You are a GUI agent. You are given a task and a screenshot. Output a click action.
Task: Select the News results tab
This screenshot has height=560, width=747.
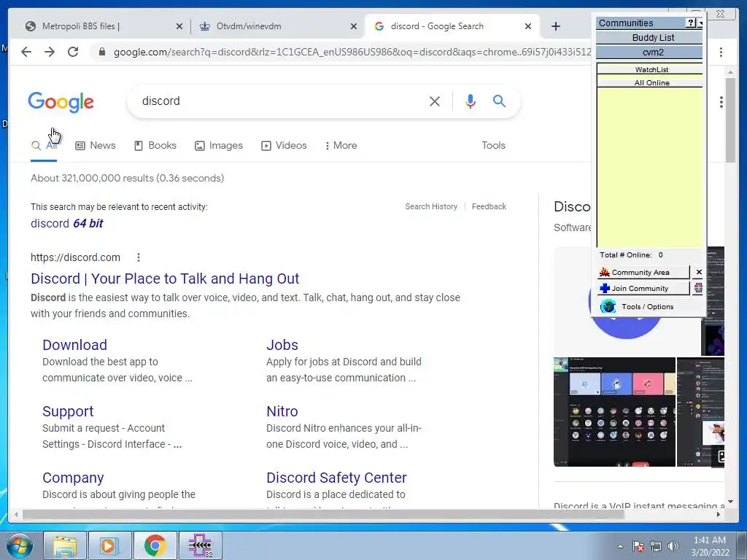click(96, 146)
